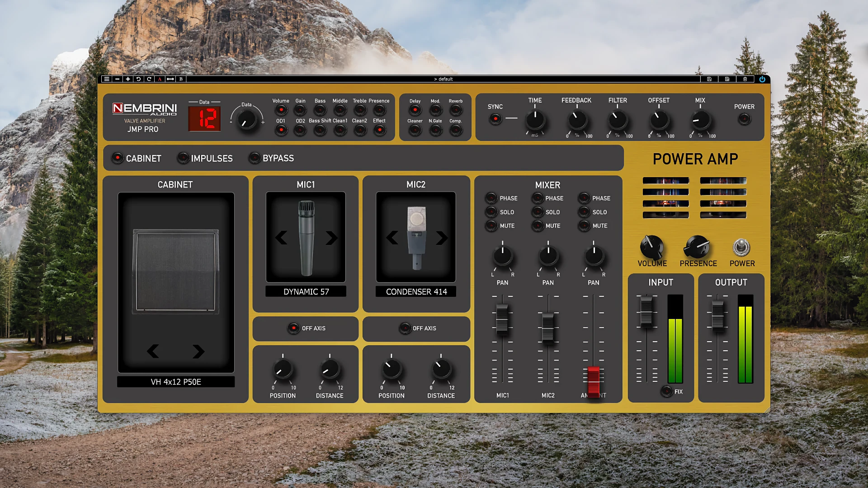
Task: Click the MIC2 DISTANCE knob
Action: click(441, 370)
